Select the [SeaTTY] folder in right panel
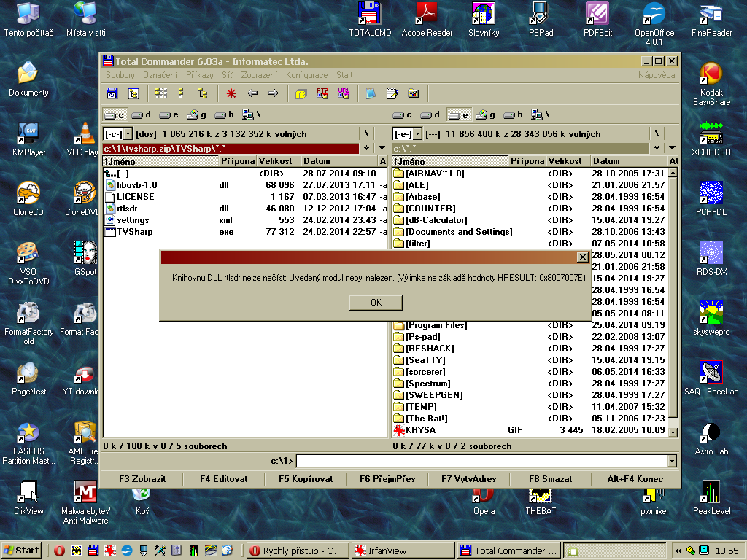This screenshot has height=560, width=747. [530, 360]
